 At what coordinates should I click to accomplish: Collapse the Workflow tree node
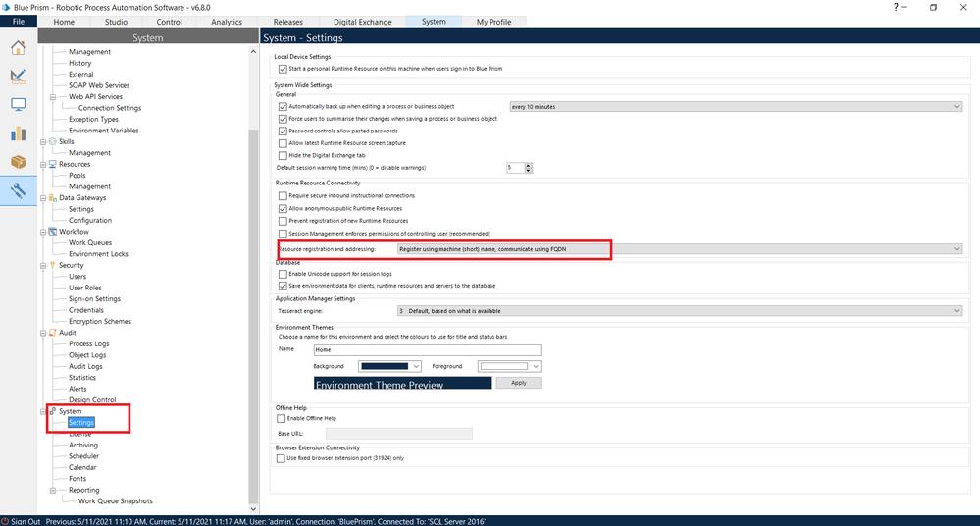tap(43, 232)
